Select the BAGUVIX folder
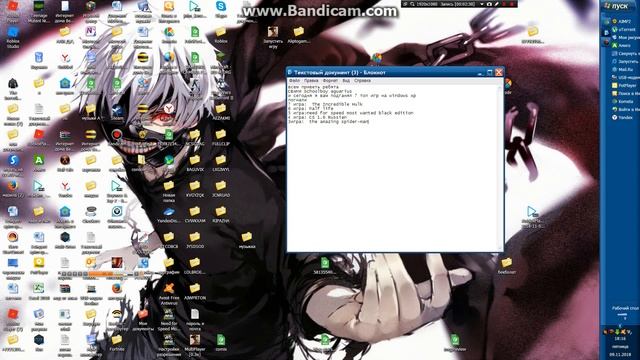640x360 pixels. [195, 163]
